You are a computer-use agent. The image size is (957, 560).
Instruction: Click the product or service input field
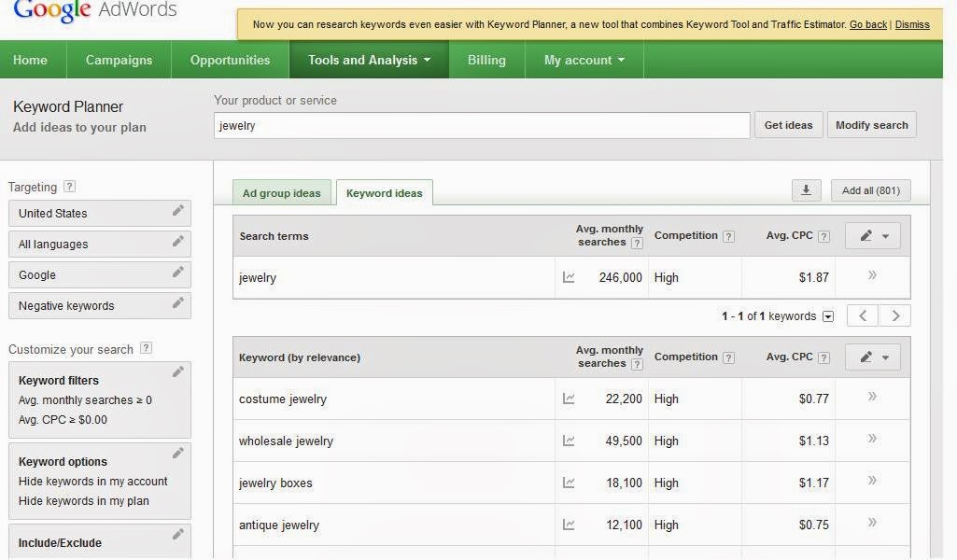pyautogui.click(x=482, y=126)
